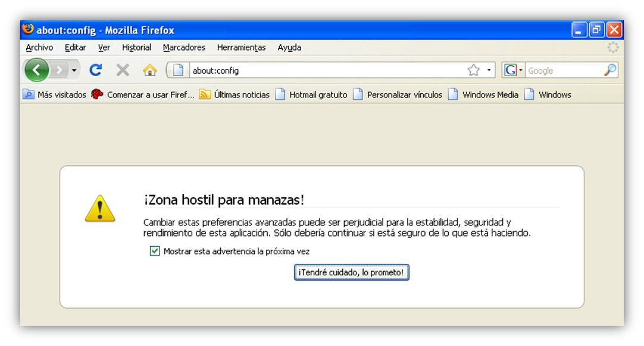Click the Forward navigation arrow
The height and width of the screenshot is (346, 644).
click(x=59, y=70)
